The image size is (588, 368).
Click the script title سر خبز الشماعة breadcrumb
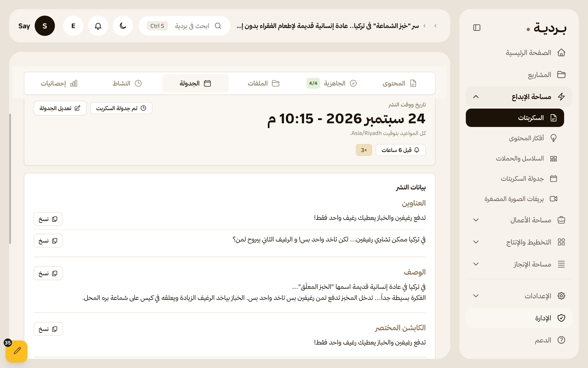(328, 26)
